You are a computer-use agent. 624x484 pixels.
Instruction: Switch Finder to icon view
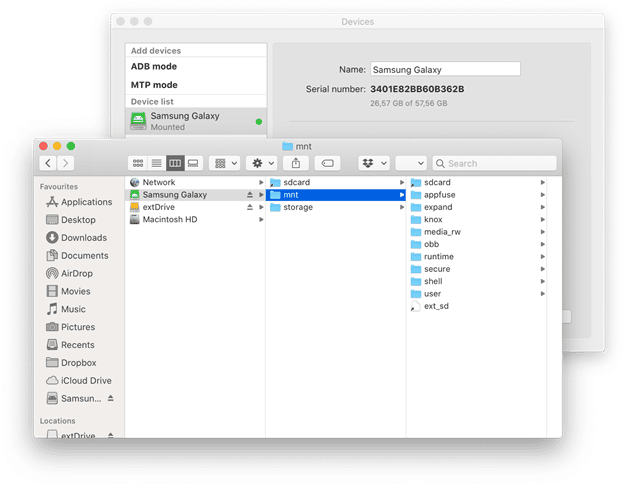point(138,163)
